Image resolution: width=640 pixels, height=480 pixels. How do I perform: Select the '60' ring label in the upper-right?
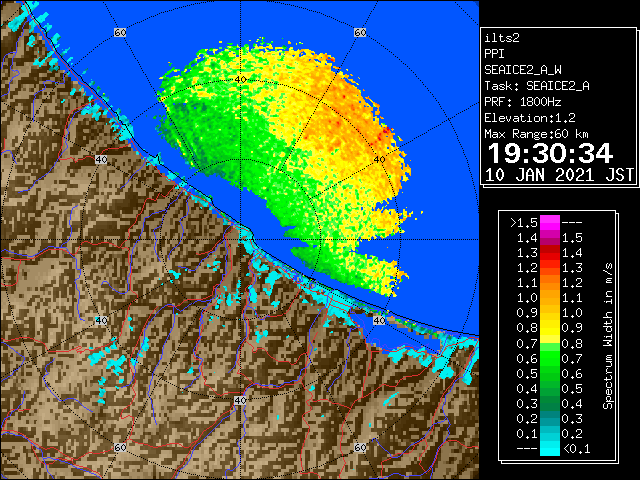point(360,32)
